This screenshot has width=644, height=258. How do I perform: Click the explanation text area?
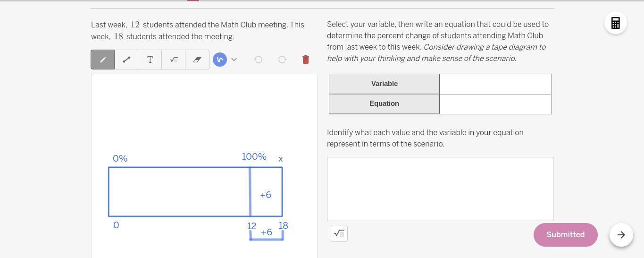tap(440, 189)
